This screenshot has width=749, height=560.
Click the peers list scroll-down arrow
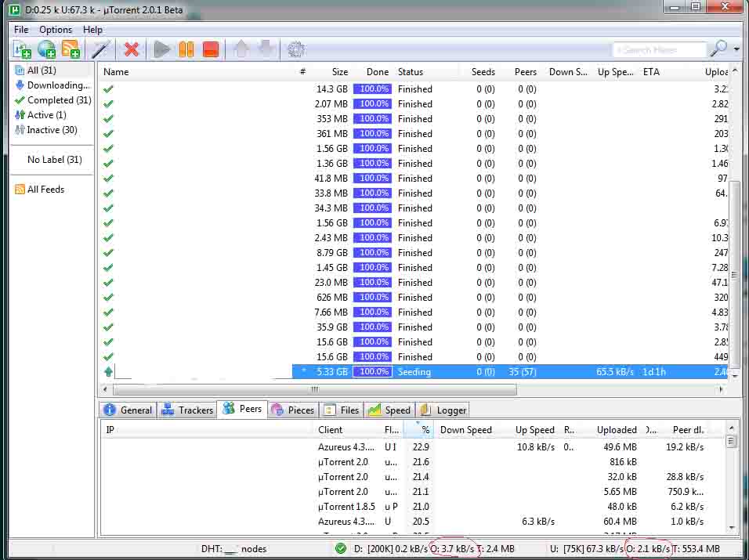click(x=731, y=527)
